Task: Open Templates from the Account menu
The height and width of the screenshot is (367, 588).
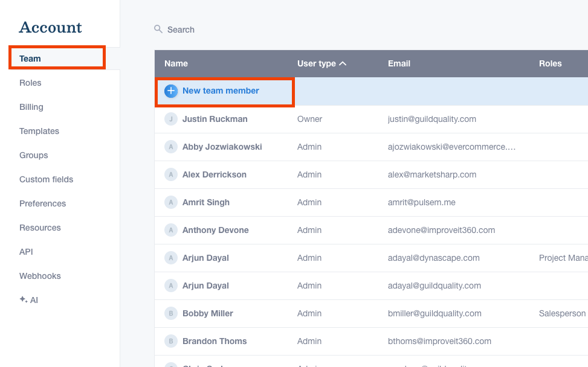Action: tap(39, 131)
